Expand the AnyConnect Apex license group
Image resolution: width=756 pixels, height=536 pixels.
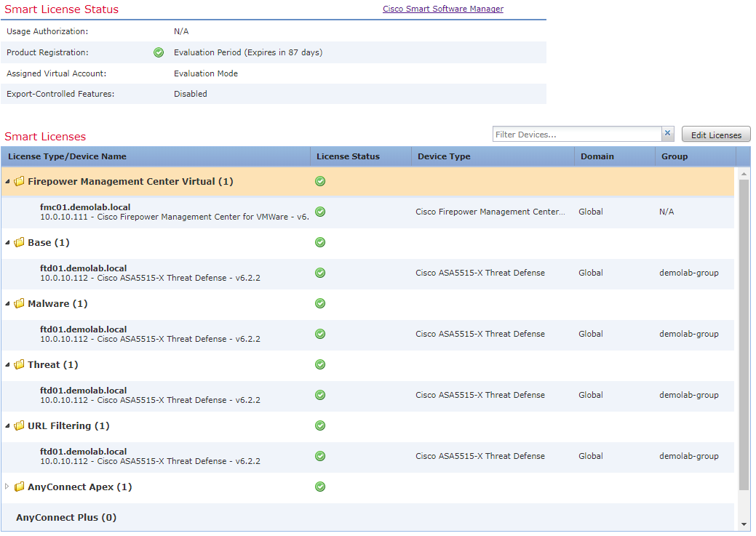[x=7, y=487]
